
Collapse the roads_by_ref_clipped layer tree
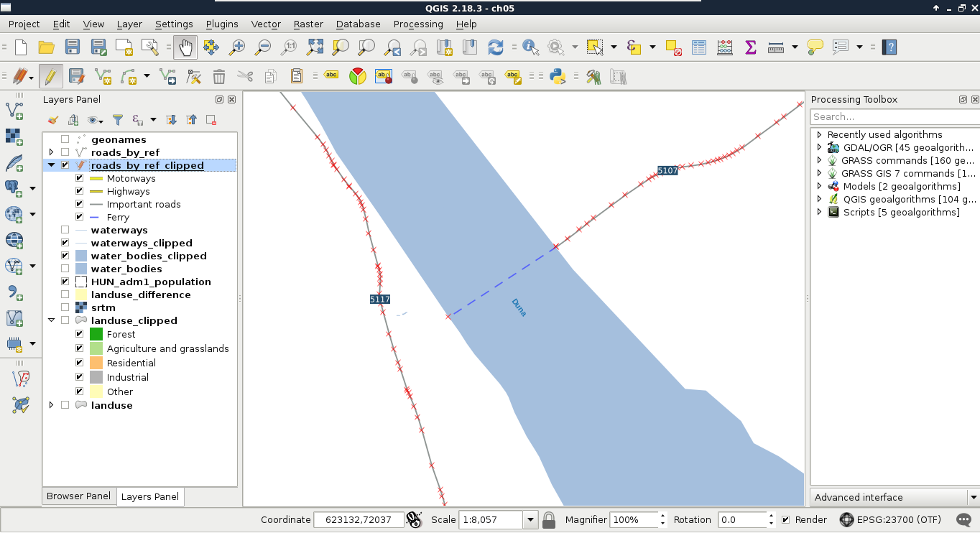click(51, 165)
